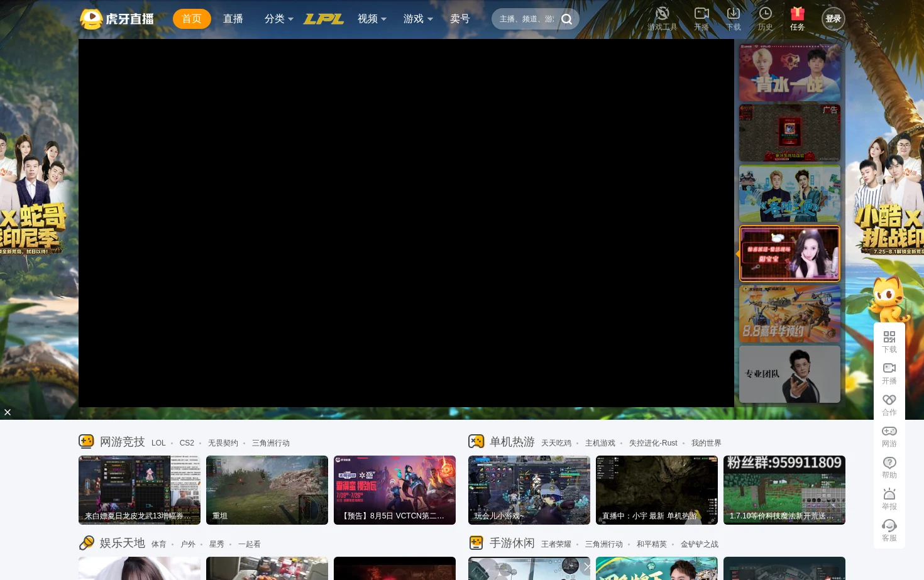Image resolution: width=924 pixels, height=580 pixels.
Task: Click the 手游休闲 section heading
Action: tap(512, 543)
